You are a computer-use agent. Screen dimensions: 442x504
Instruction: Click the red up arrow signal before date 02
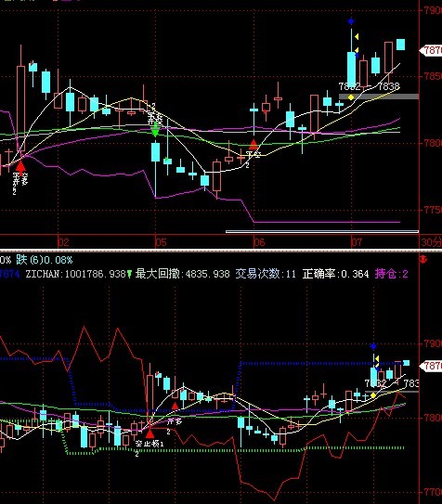tap(20, 167)
